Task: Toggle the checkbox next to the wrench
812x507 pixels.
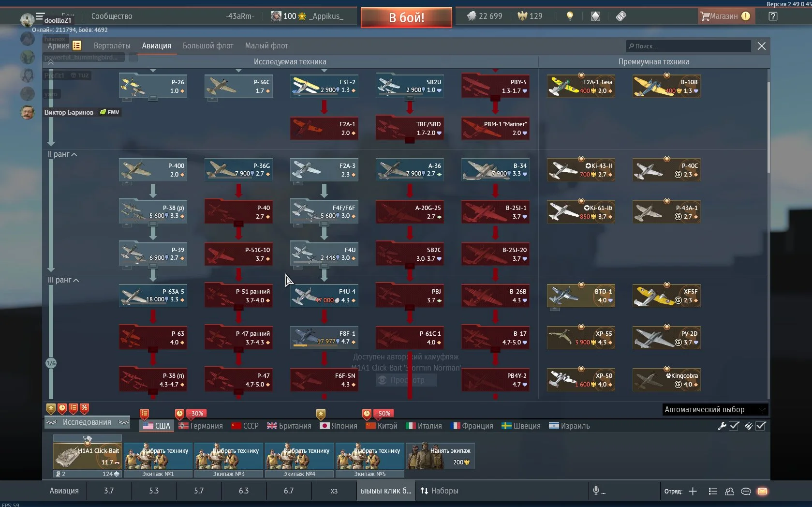Action: coord(734,426)
